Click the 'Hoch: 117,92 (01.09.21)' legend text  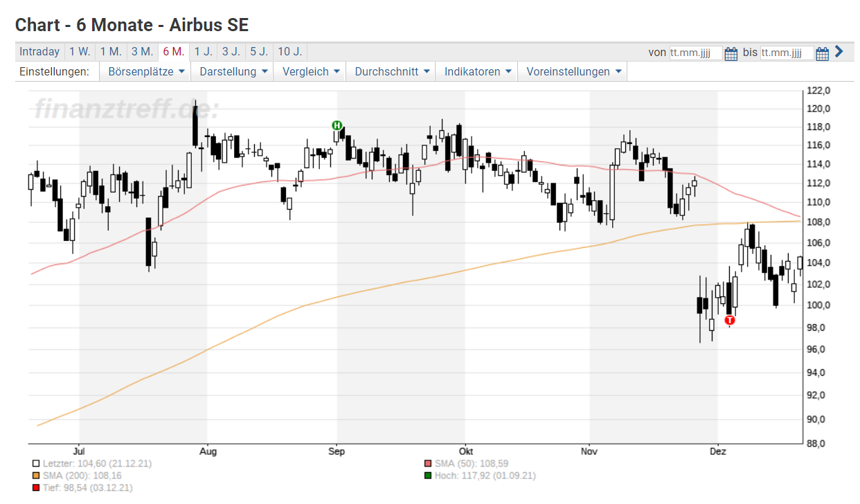coord(485,476)
